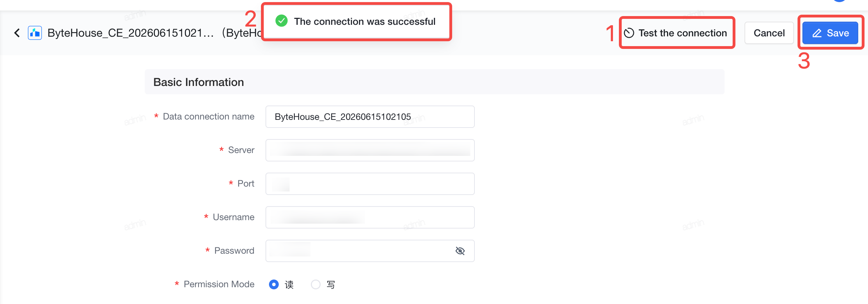Viewport: 868px width, 304px height.
Task: Click into the Server input field
Action: pos(370,150)
